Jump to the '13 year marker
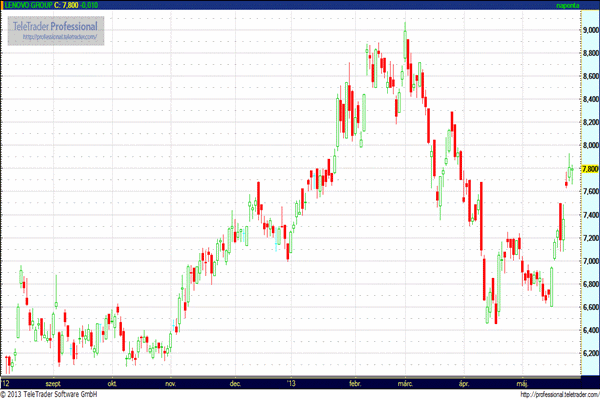The image size is (600, 400). (x=291, y=383)
